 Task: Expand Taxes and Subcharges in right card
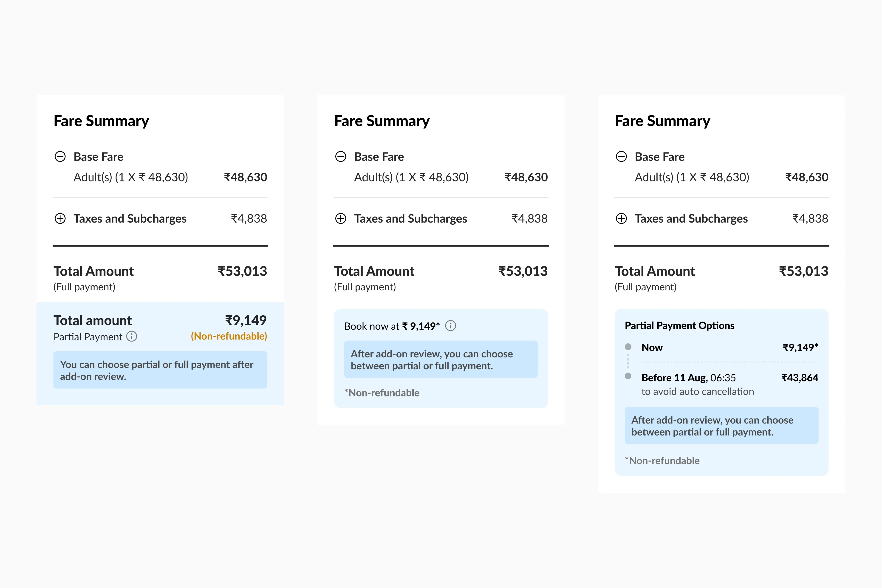[x=621, y=218]
